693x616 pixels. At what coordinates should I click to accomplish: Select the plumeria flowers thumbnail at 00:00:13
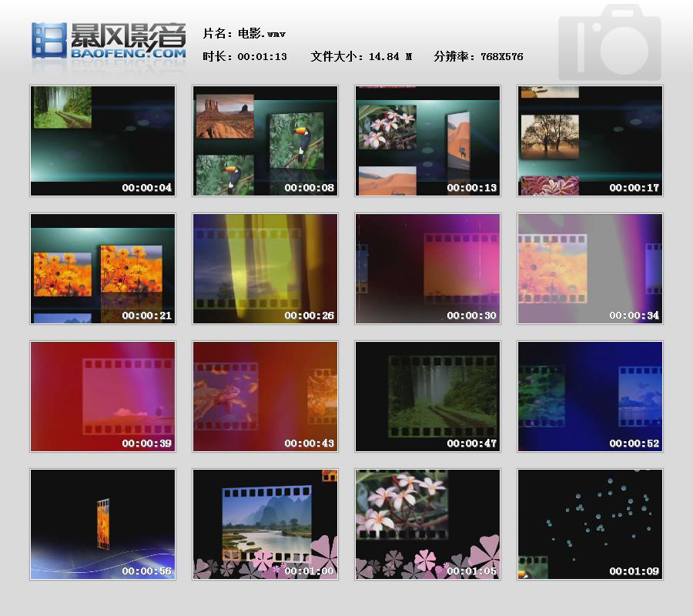point(427,140)
